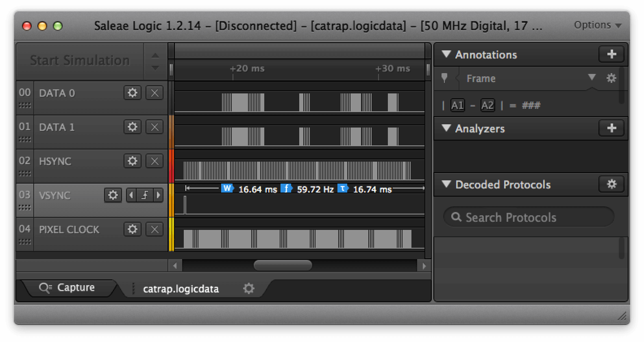
Task: Click the 59.72 Hz frequency value
Action: (315, 189)
